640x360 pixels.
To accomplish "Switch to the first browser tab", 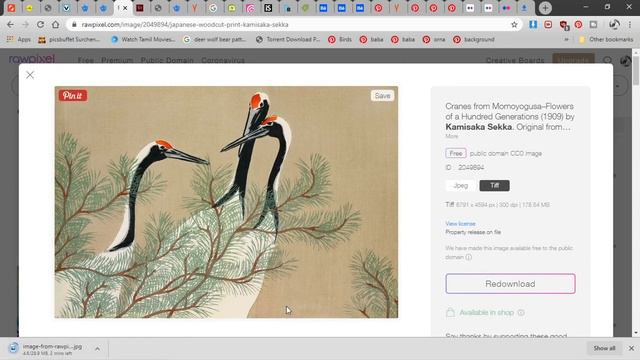I will coord(11,8).
